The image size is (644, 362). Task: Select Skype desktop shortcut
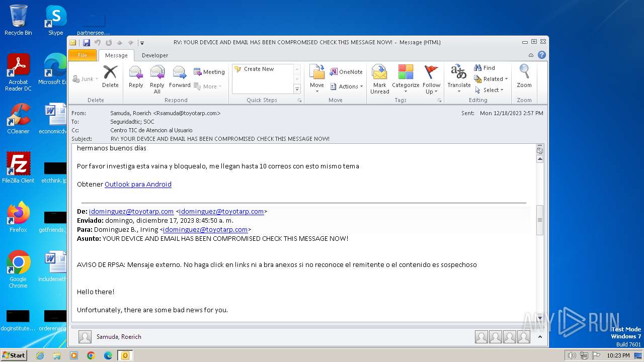pos(56,20)
